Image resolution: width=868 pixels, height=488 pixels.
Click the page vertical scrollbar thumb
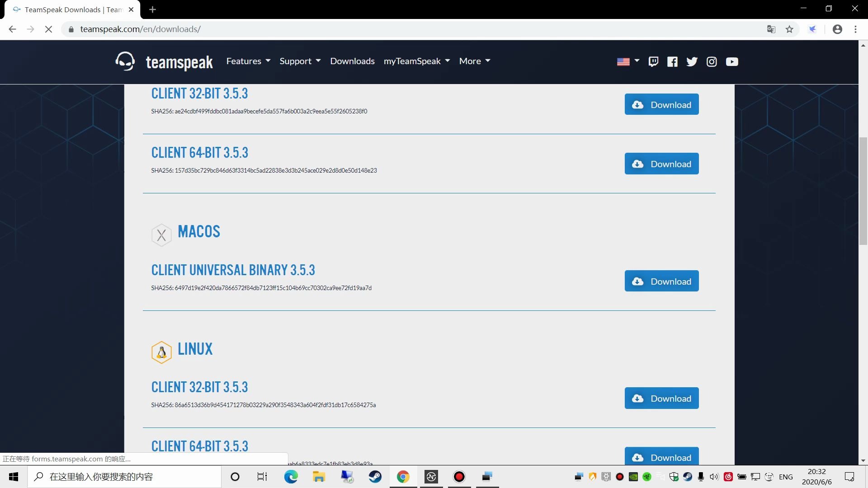tap(863, 191)
